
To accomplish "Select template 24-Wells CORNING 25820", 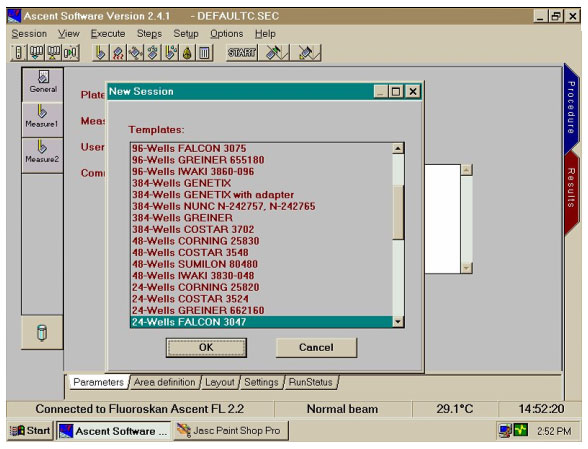I will [261, 287].
